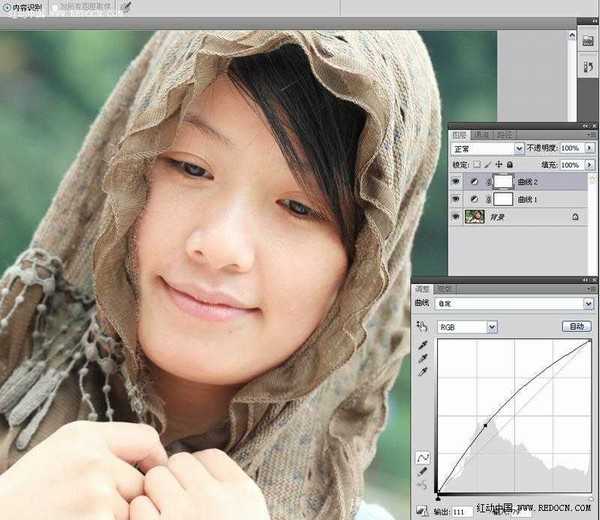Hide the 曲线 2 layer
This screenshot has height=520, width=600.
pos(456,182)
